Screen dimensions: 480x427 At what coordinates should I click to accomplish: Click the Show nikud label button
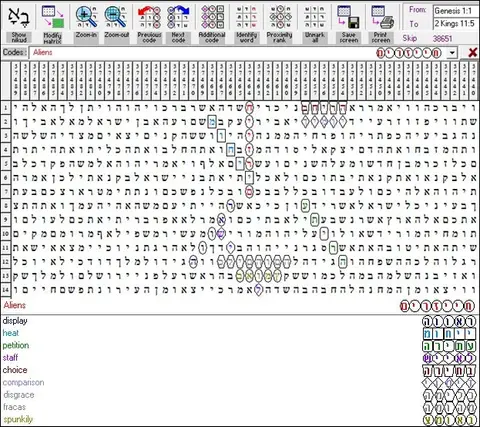click(19, 38)
